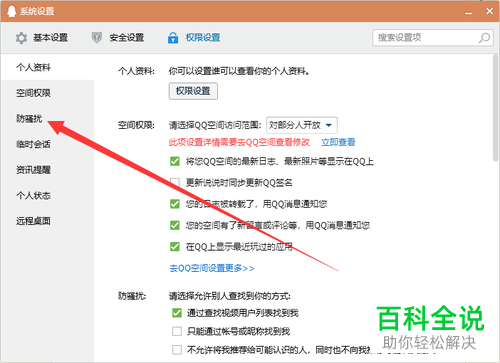The width and height of the screenshot is (500, 363).
Task: Select 个人资料 in the sidebar
Action: pyautogui.click(x=47, y=67)
